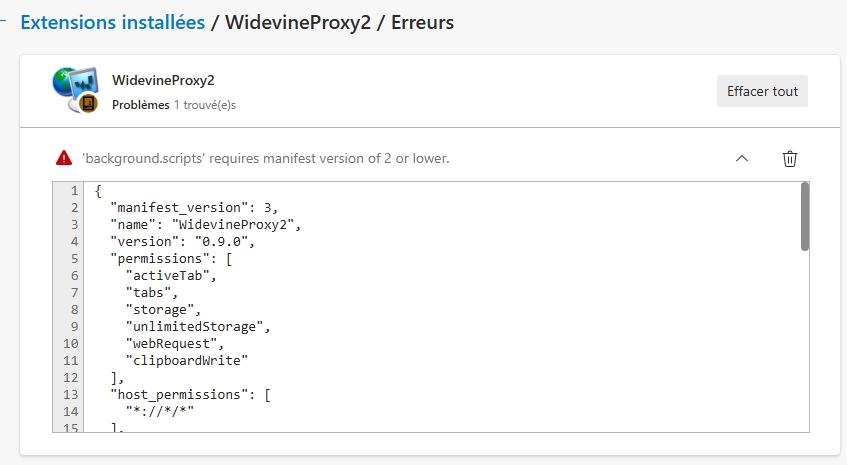Click the "unlimitedStorage" permission entry
Viewport: 847px width, 465px height.
(x=198, y=326)
